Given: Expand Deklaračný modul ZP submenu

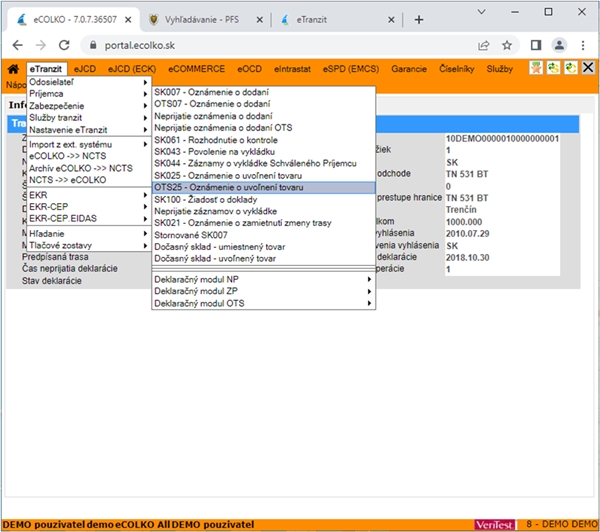Looking at the screenshot, I should tap(263, 291).
